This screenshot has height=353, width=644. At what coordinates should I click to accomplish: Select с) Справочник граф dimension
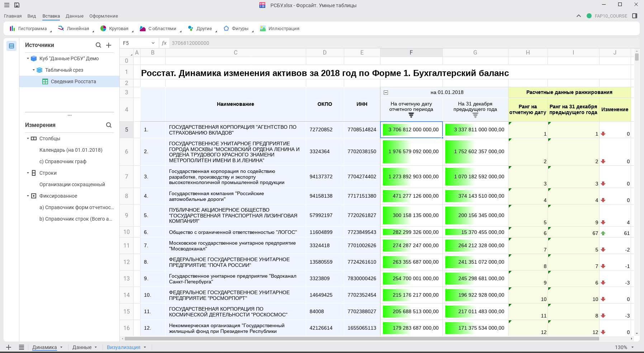[x=63, y=161]
